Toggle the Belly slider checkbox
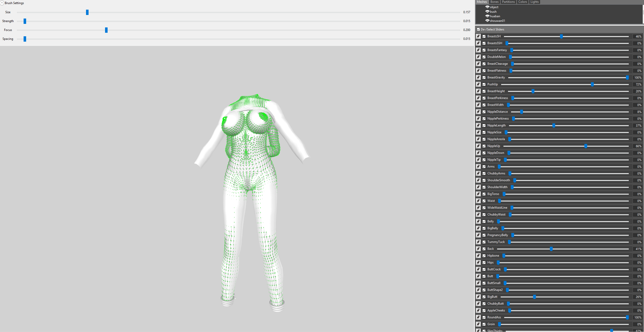The width and height of the screenshot is (644, 332). point(484,221)
